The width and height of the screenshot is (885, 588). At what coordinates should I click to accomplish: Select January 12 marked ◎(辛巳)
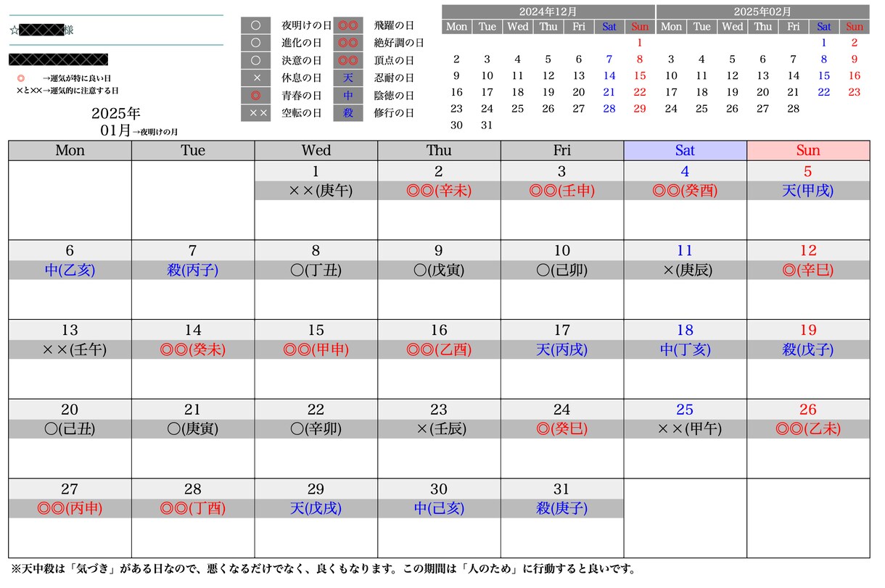808,280
